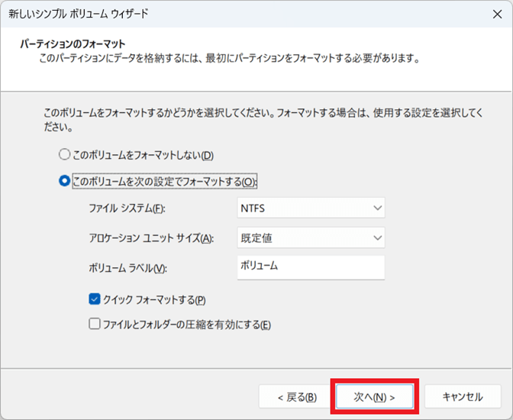The image size is (513, 420).
Task: Cancel the wizard with キャンセル button
Action: (x=463, y=396)
